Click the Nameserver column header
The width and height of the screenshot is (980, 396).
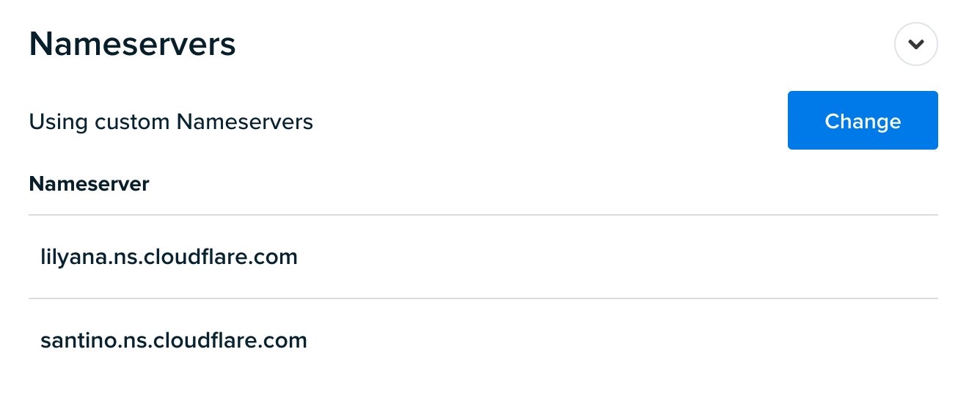pyautogui.click(x=89, y=183)
